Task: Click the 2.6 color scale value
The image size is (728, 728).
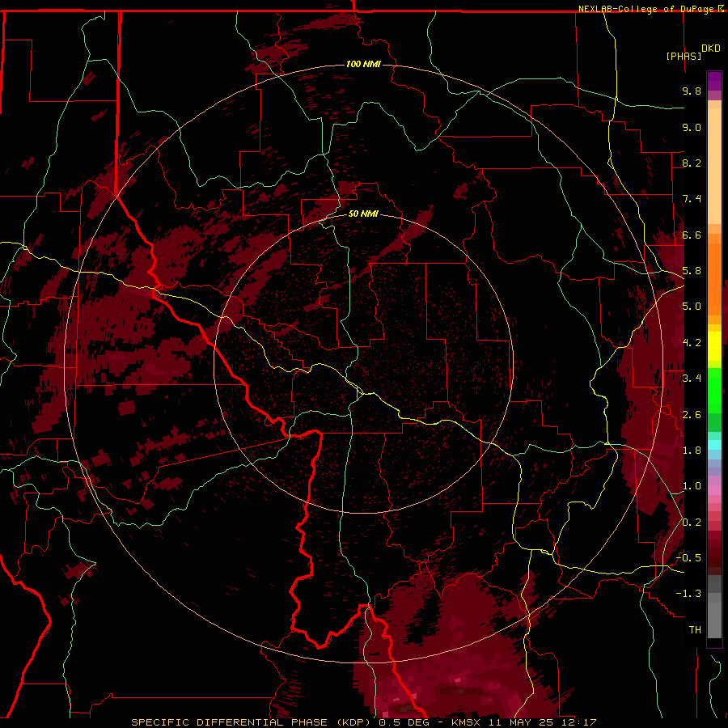Action: pyautogui.click(x=692, y=415)
